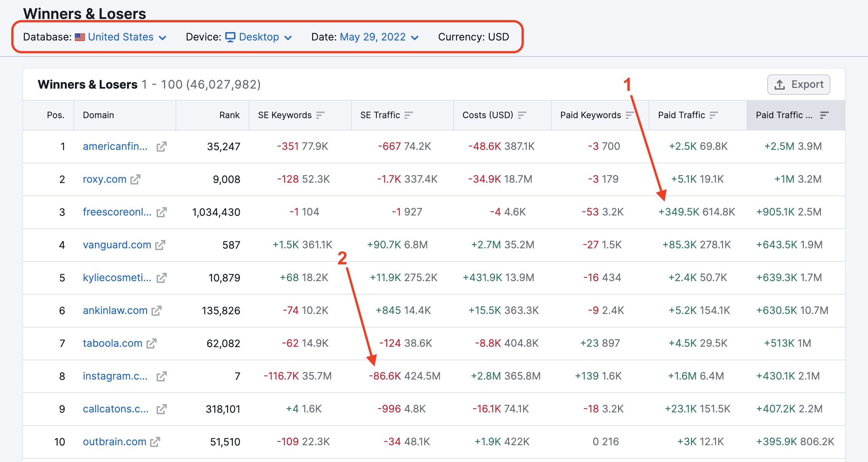The width and height of the screenshot is (868, 462).
Task: Click the US flag icon in Database
Action: pos(80,37)
